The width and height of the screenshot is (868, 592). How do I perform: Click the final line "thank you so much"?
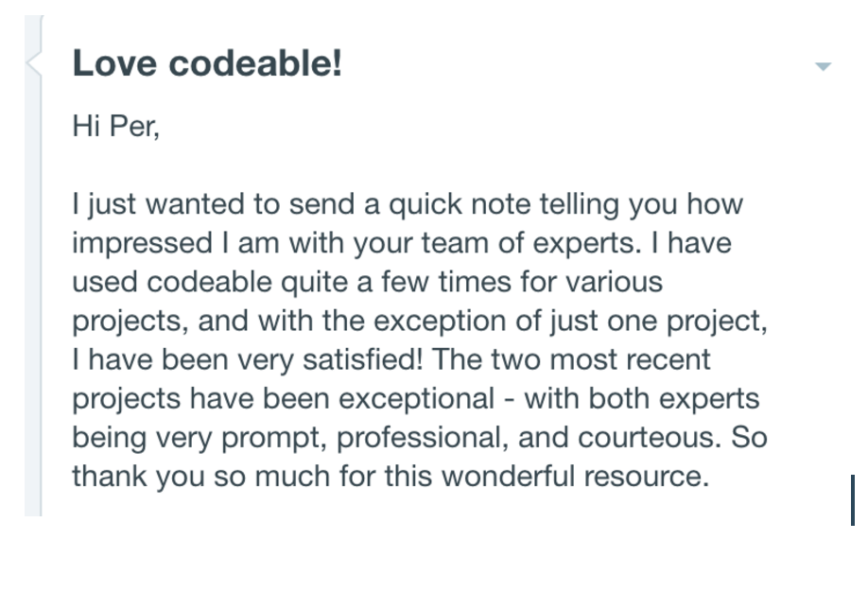[201, 477]
